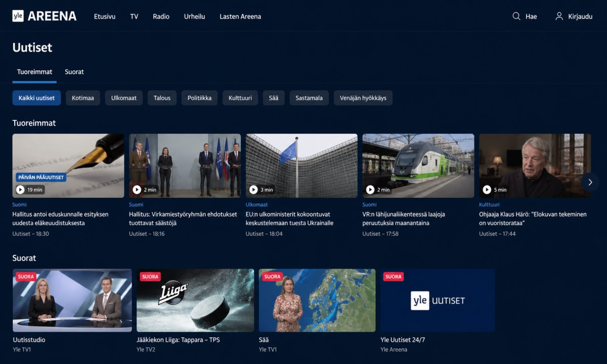The height and width of the screenshot is (364, 607).
Task: Click 'Uutiset – 17:58' timestamp
Action: [x=380, y=234]
